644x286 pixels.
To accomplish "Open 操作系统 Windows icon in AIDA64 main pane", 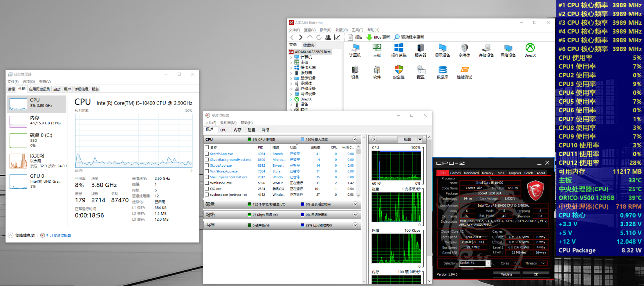I will [x=399, y=50].
